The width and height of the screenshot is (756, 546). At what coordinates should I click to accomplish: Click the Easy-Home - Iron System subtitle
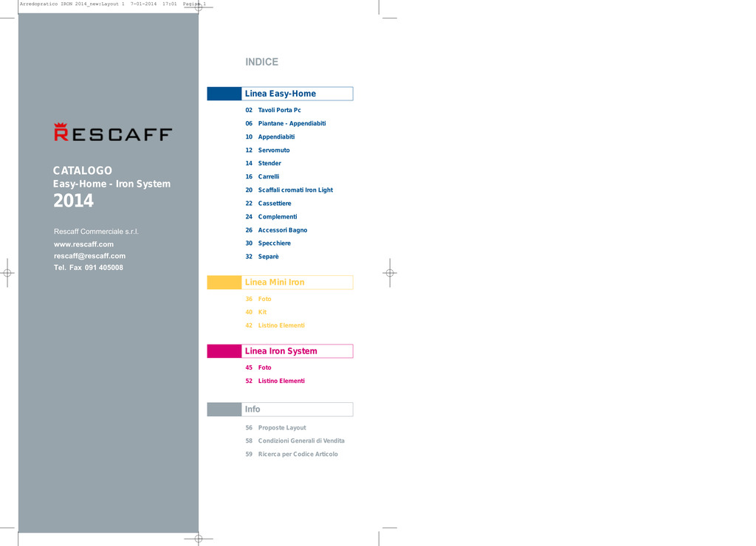click(x=112, y=184)
